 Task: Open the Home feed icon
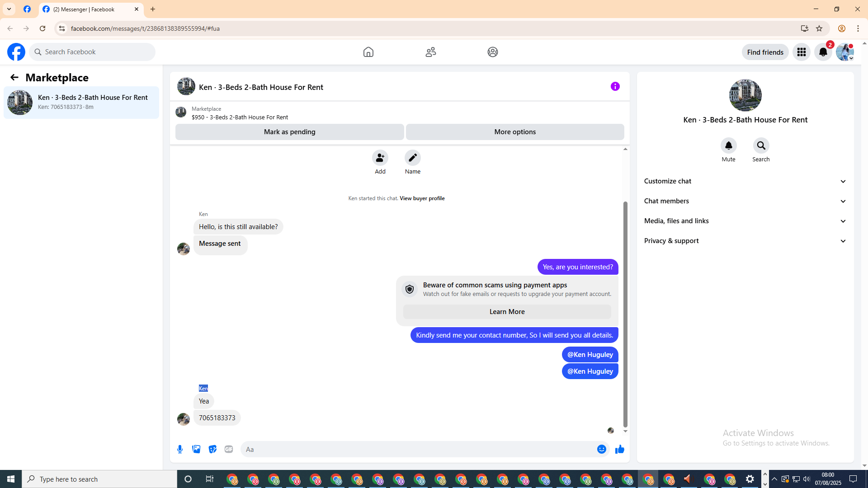click(368, 52)
